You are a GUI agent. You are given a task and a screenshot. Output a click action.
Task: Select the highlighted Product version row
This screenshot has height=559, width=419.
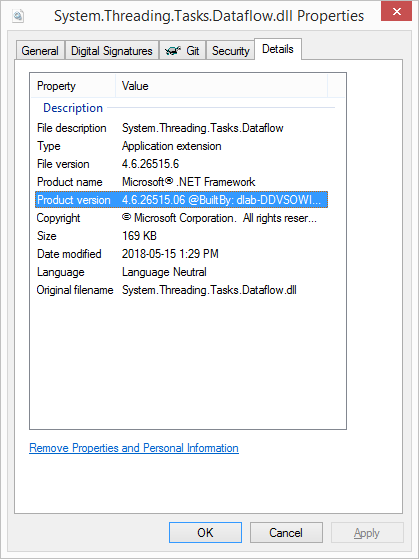(x=181, y=200)
